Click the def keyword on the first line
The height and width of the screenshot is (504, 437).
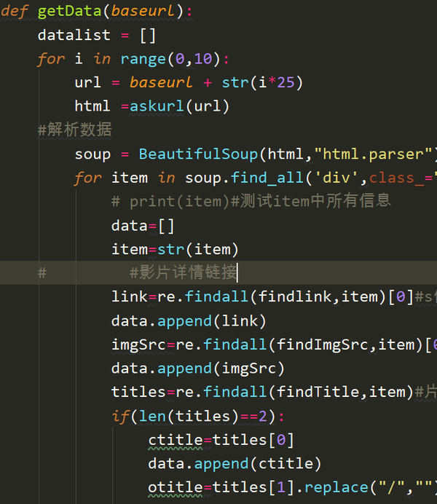(15, 12)
